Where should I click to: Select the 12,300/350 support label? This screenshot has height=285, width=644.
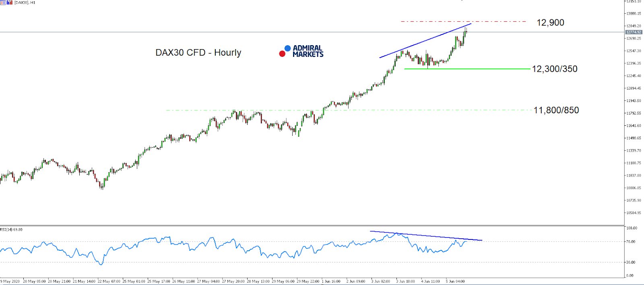[555, 69]
